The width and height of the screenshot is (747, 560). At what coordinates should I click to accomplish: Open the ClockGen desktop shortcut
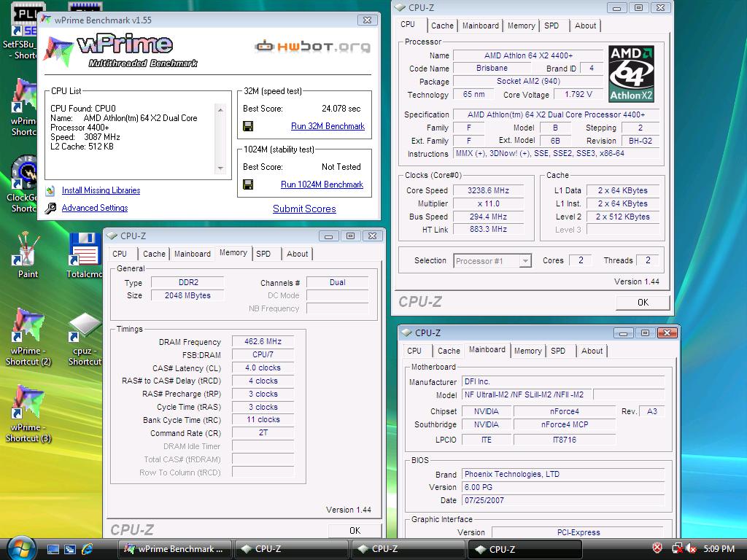tap(23, 184)
